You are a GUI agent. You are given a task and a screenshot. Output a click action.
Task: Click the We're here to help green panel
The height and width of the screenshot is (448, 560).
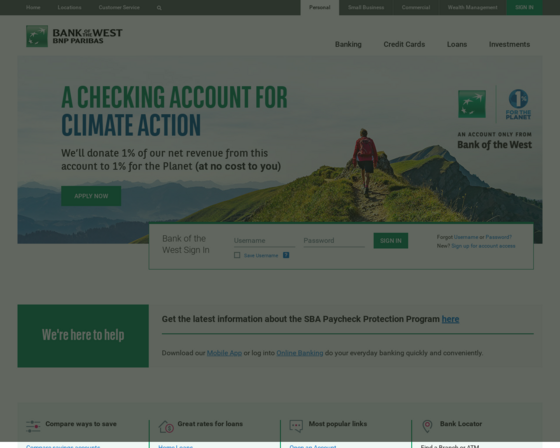(83, 336)
